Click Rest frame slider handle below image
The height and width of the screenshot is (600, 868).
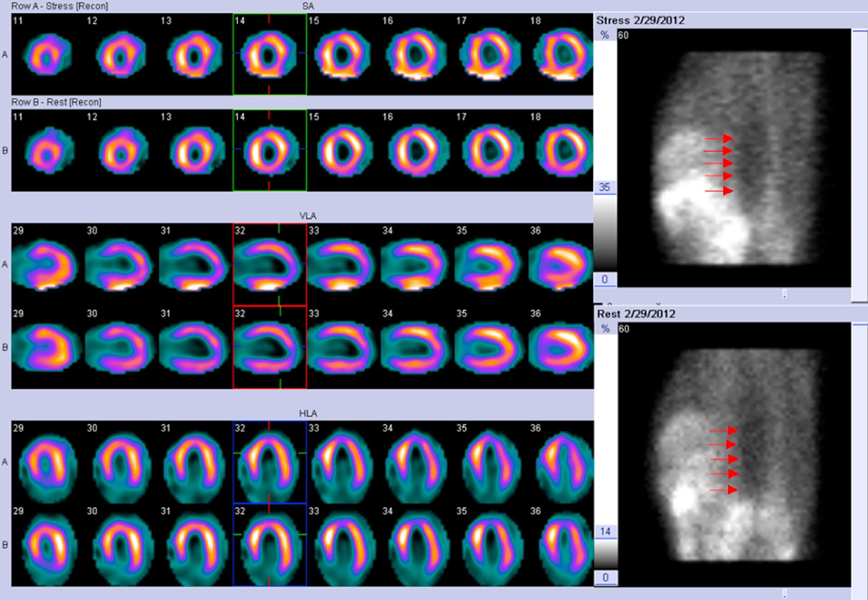point(784,593)
